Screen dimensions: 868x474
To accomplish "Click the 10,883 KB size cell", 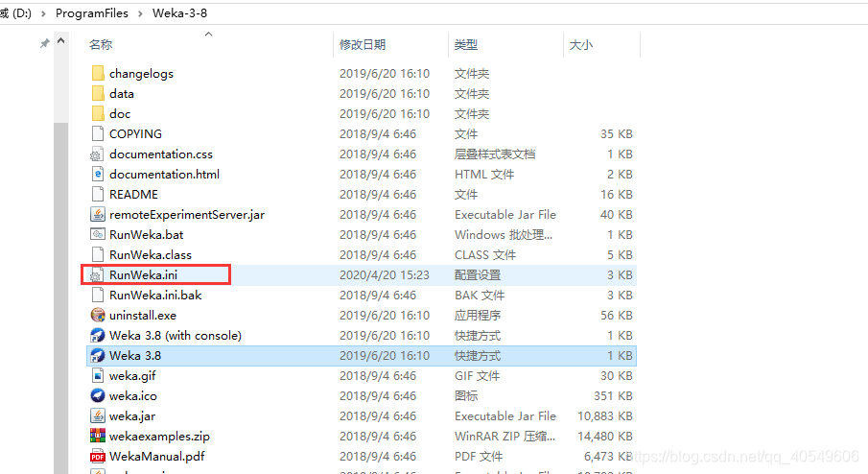I will point(604,416).
